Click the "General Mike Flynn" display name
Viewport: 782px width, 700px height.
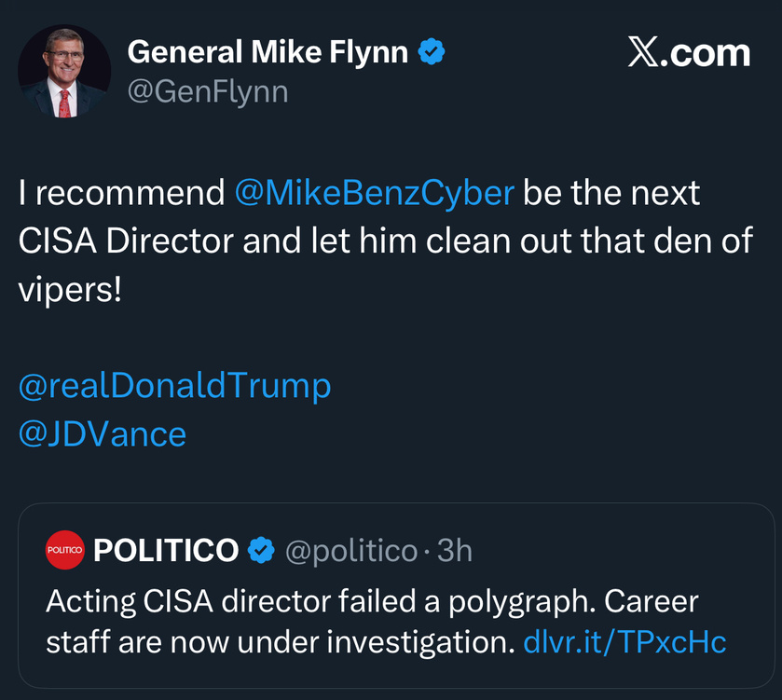(267, 52)
